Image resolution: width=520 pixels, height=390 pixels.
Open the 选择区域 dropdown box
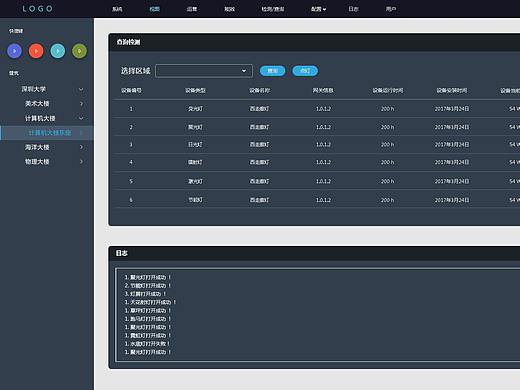pos(204,71)
